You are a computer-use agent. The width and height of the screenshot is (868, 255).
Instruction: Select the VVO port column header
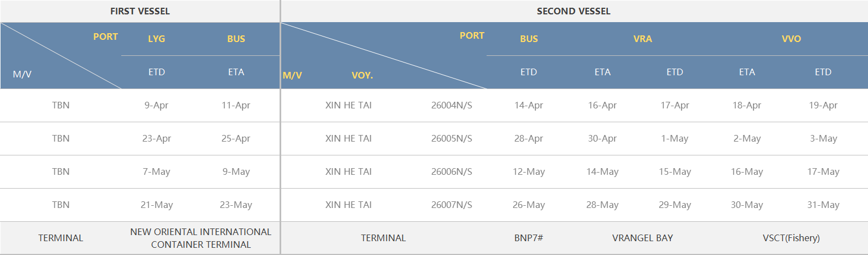tap(791, 39)
